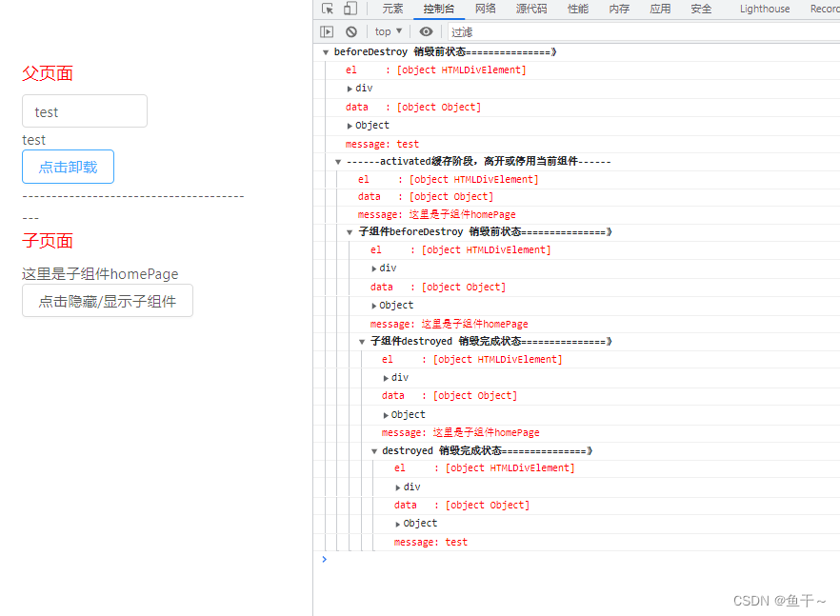Viewport: 840px width, 616px height.
Task: Select the 父页面 heading text
Action: point(48,73)
